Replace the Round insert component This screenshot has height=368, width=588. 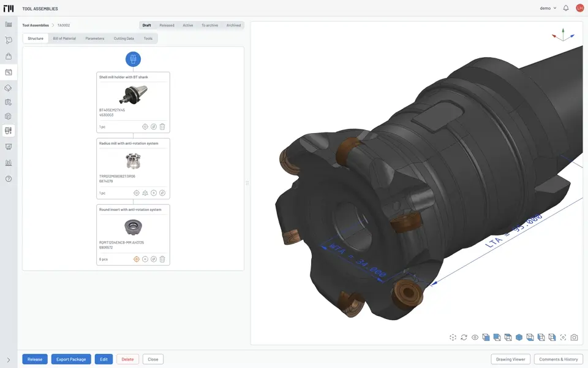(154, 259)
